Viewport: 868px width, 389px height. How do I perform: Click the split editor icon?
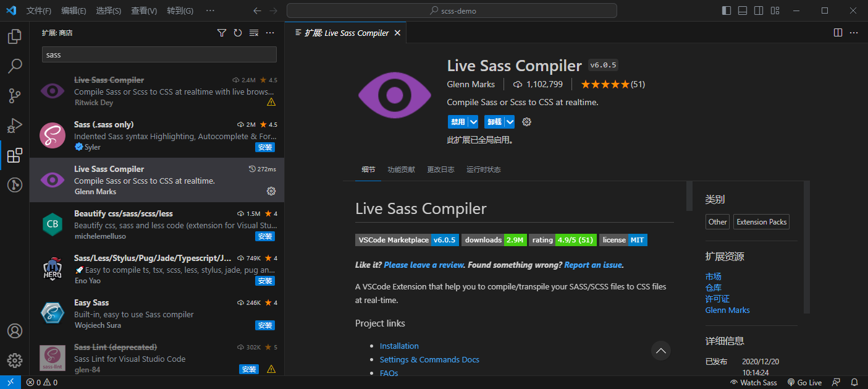pos(838,33)
